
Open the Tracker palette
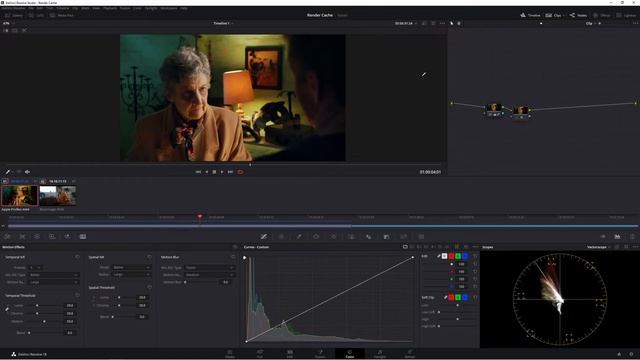[x=333, y=236]
